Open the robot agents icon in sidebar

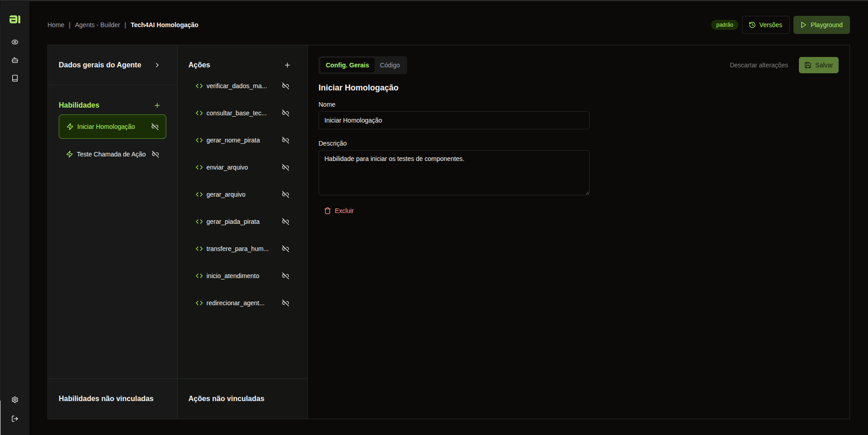tap(15, 60)
